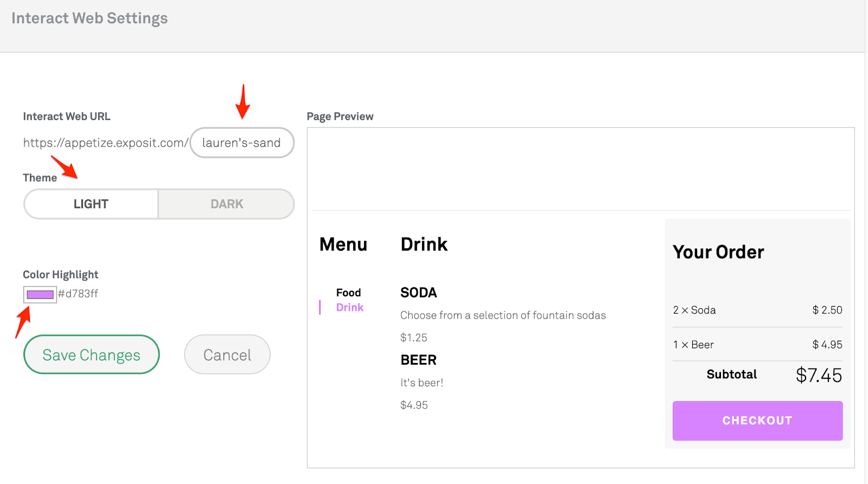Click the $7.45 subtotal amount
Image resolution: width=868 pixels, height=484 pixels.
pyautogui.click(x=819, y=375)
